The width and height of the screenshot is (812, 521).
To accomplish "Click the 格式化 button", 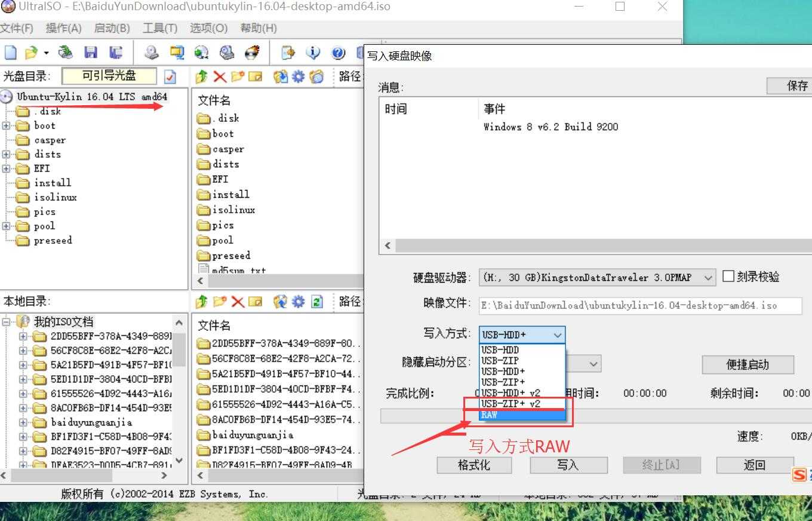I will [474, 465].
